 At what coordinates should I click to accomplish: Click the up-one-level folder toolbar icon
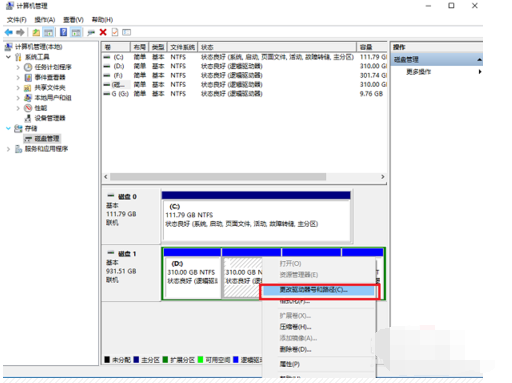36,32
